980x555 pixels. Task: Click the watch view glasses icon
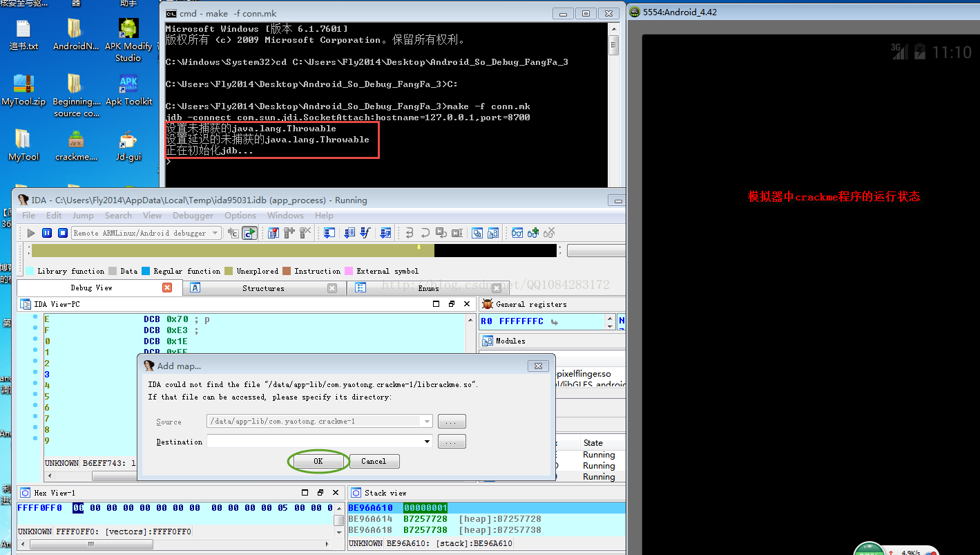(517, 233)
